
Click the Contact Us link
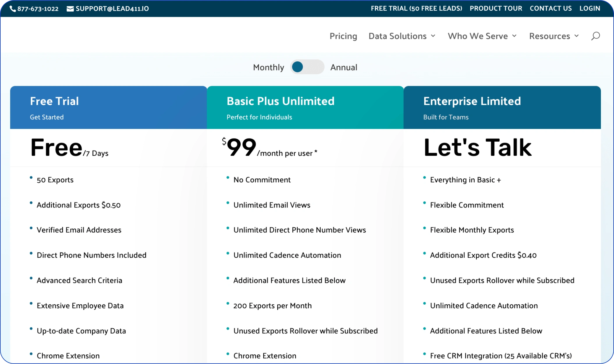(551, 8)
